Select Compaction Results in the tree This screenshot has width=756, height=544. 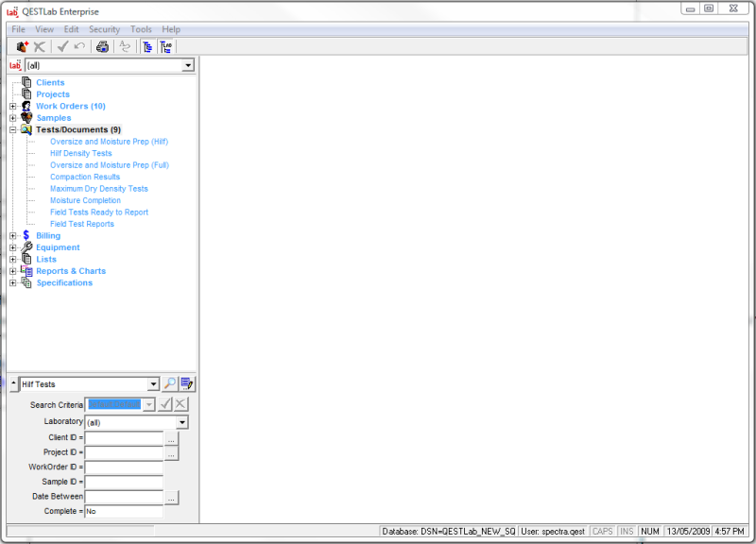click(85, 177)
